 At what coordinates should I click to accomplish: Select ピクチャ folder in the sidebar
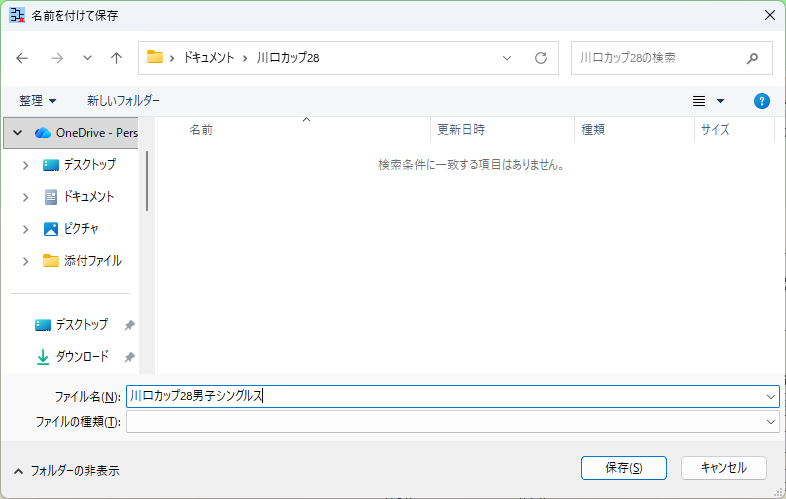(x=81, y=229)
